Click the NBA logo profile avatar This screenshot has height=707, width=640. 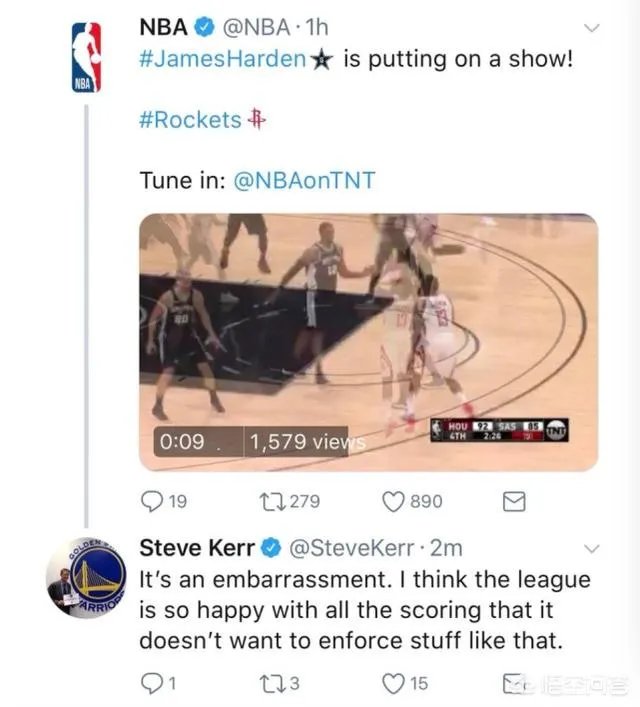[86, 58]
